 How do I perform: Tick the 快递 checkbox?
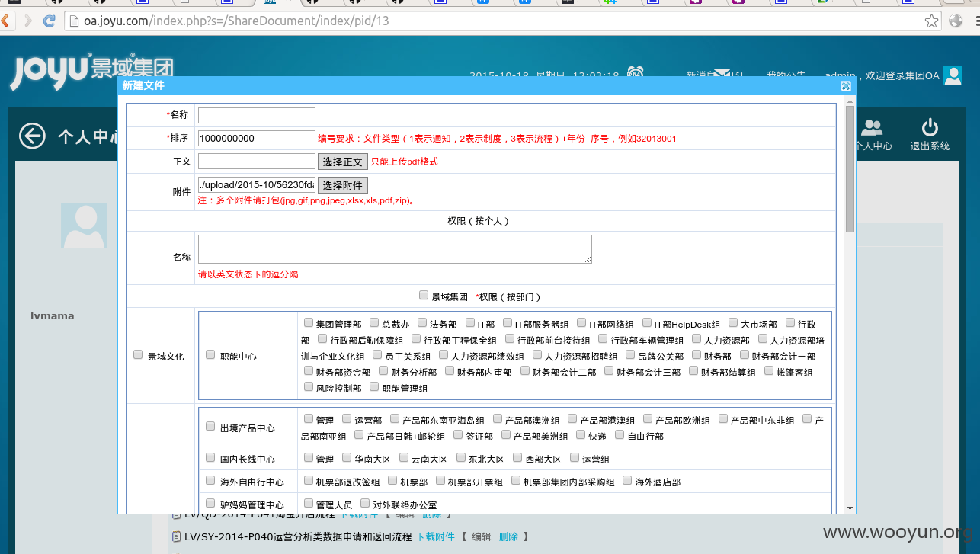click(581, 434)
